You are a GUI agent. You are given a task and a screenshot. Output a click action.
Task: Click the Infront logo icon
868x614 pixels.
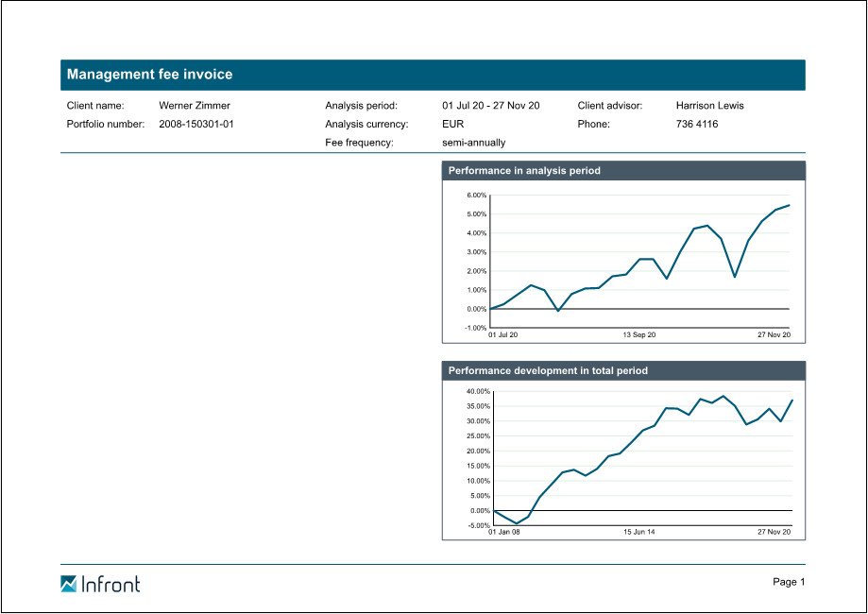[69, 584]
